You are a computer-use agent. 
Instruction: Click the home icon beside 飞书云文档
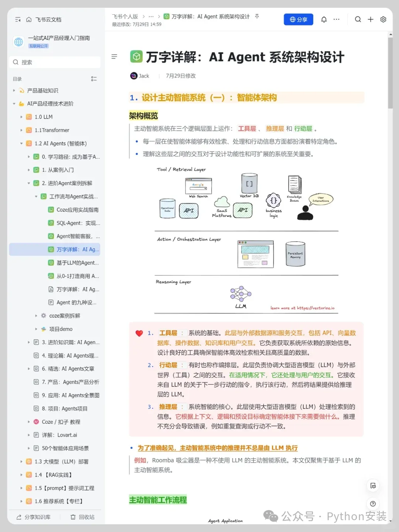29,19
